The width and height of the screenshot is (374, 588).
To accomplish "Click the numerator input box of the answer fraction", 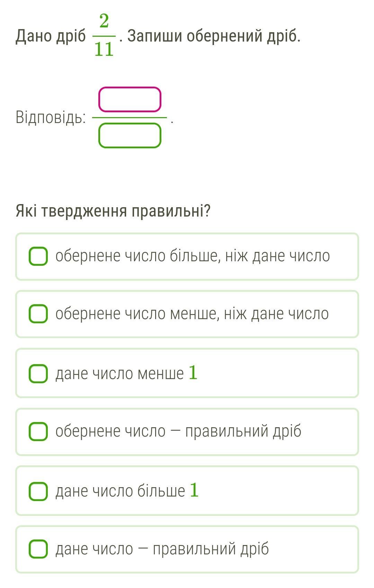I will (130, 99).
